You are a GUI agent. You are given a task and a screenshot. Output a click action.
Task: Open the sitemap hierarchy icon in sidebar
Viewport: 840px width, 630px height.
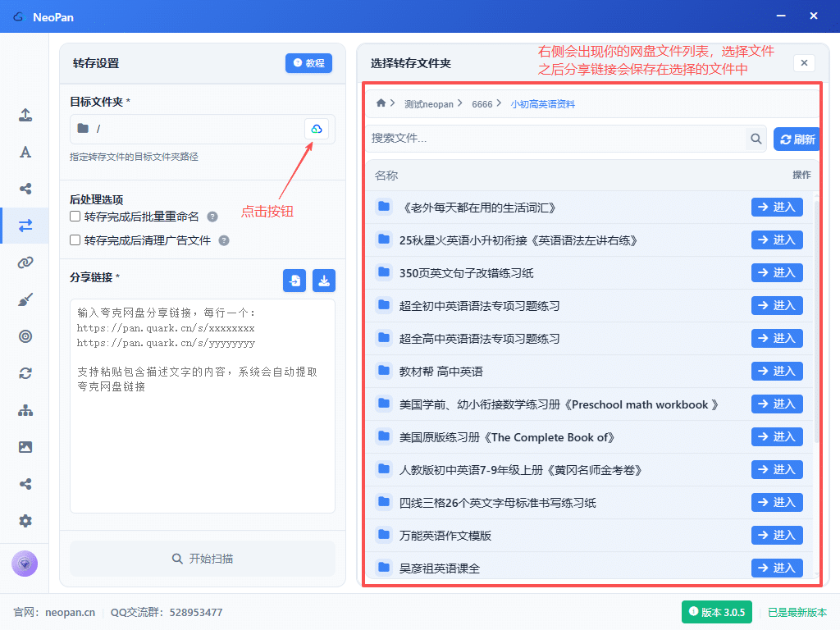(25, 410)
